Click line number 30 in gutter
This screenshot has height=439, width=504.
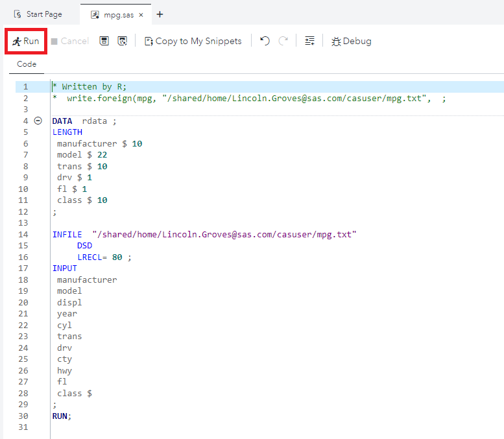pos(23,416)
